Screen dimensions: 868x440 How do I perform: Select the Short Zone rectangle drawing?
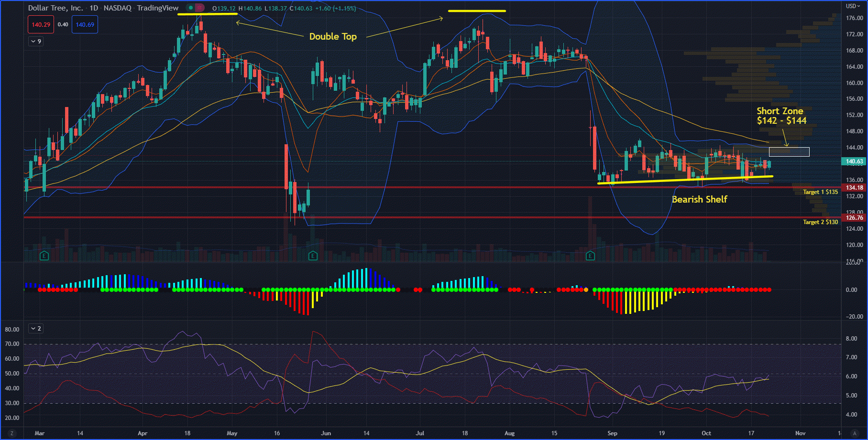pos(789,152)
